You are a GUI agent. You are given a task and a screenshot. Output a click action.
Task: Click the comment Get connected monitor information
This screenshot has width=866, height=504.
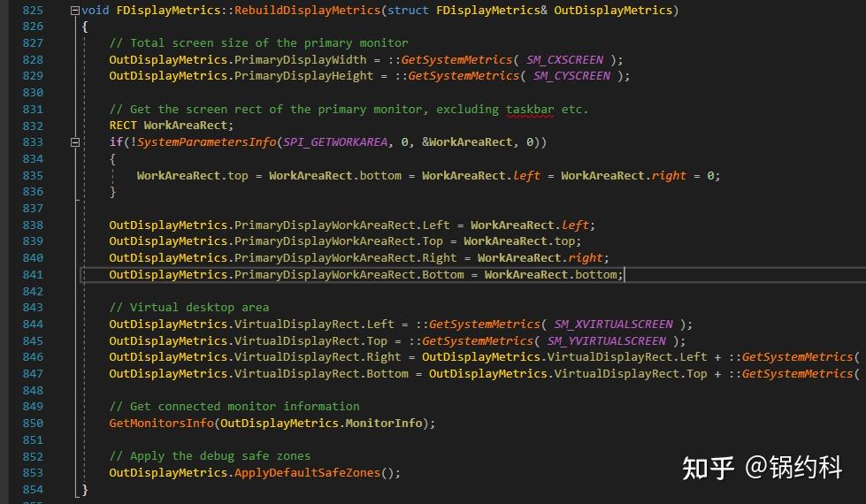234,406
